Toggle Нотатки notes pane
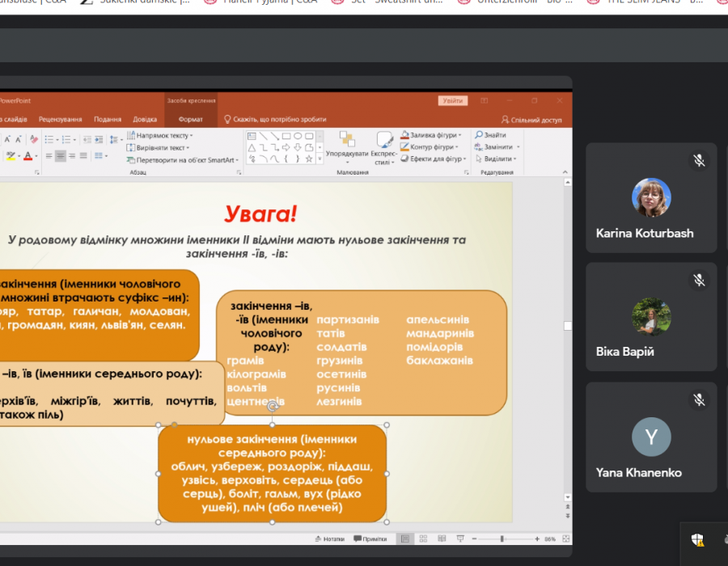The width and height of the screenshot is (728, 566). [329, 539]
